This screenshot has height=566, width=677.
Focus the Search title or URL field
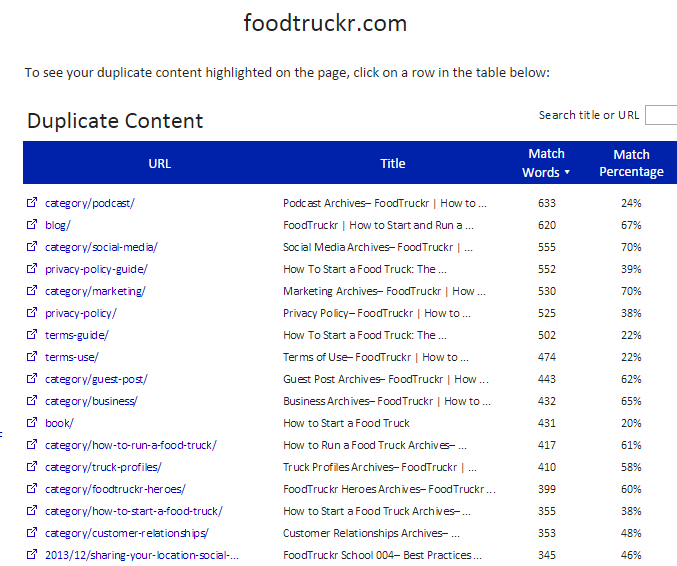(x=661, y=115)
